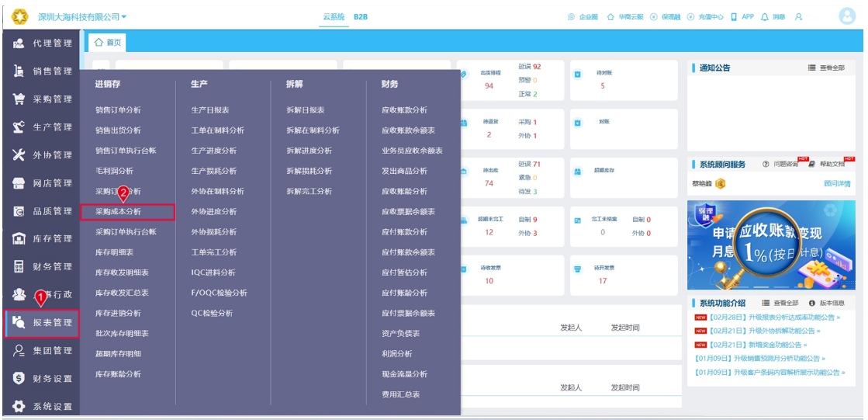Open 网店管理 store module
The image size is (868, 420).
[42, 183]
